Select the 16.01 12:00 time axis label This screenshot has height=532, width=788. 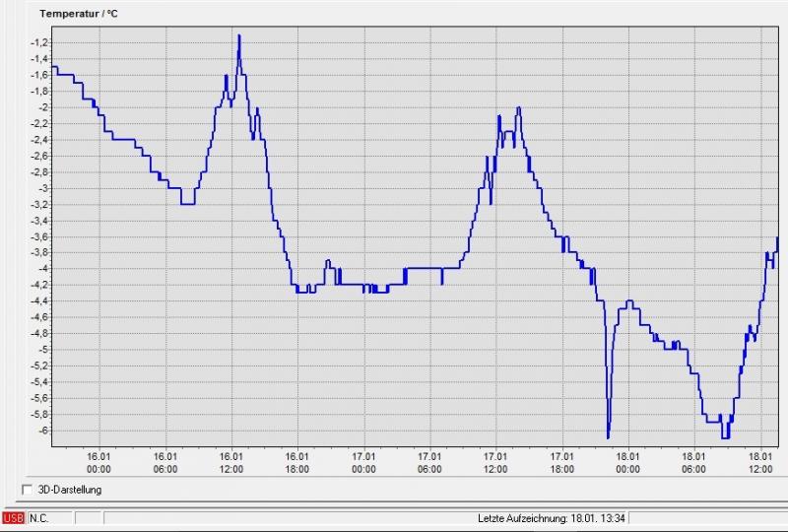[231, 463]
